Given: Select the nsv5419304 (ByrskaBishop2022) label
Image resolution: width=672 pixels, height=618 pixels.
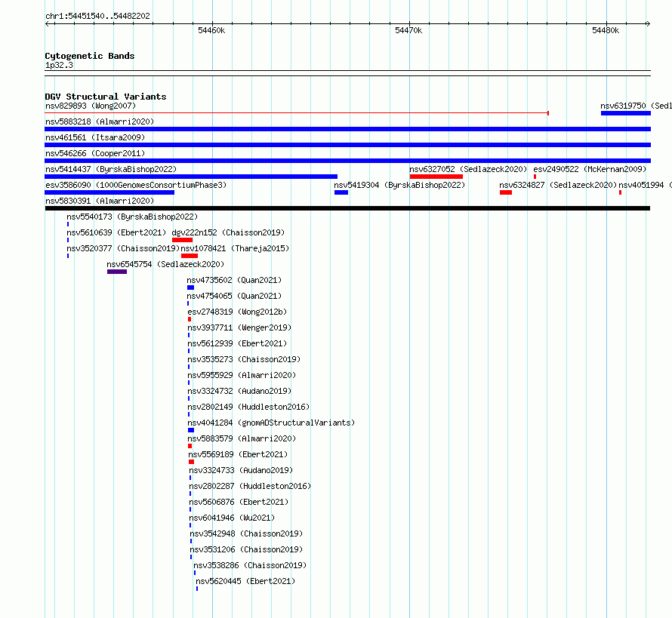Looking at the screenshot, I should [399, 185].
